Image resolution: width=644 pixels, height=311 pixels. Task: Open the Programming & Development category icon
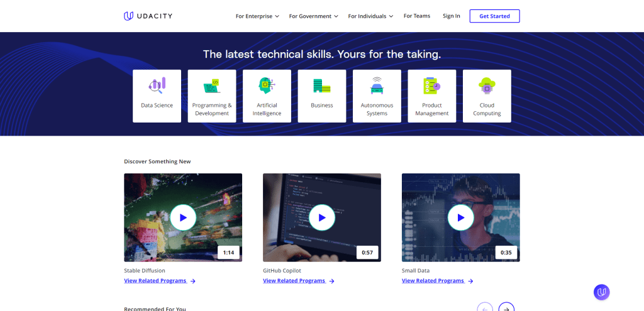pos(212,85)
